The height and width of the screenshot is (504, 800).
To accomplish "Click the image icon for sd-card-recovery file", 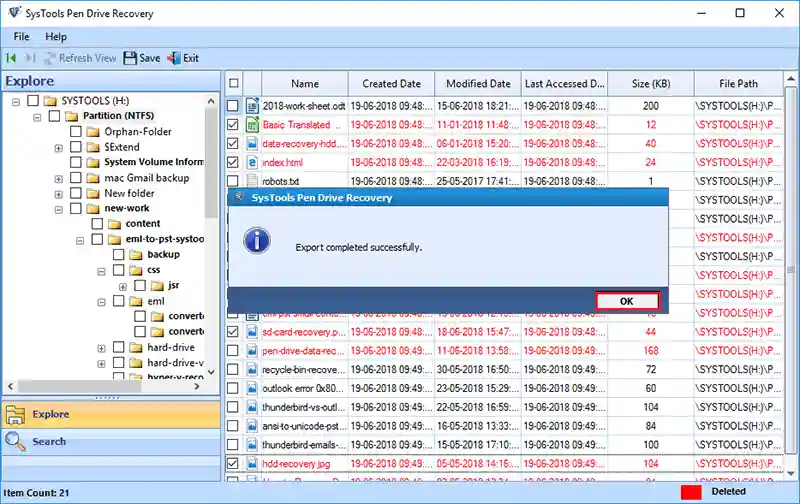I will (x=252, y=332).
